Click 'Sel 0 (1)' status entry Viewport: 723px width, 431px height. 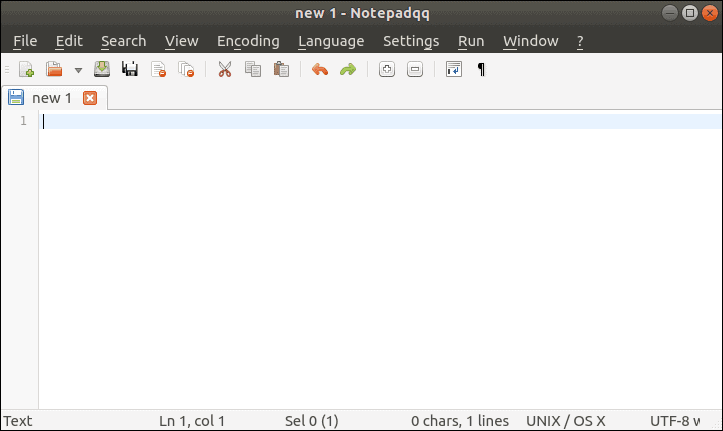tap(312, 421)
